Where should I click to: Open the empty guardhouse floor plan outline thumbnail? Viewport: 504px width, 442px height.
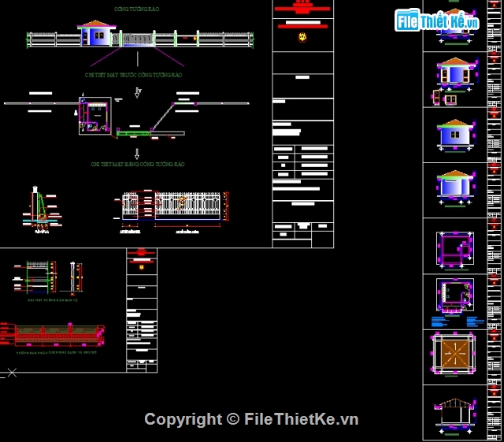[455, 249]
